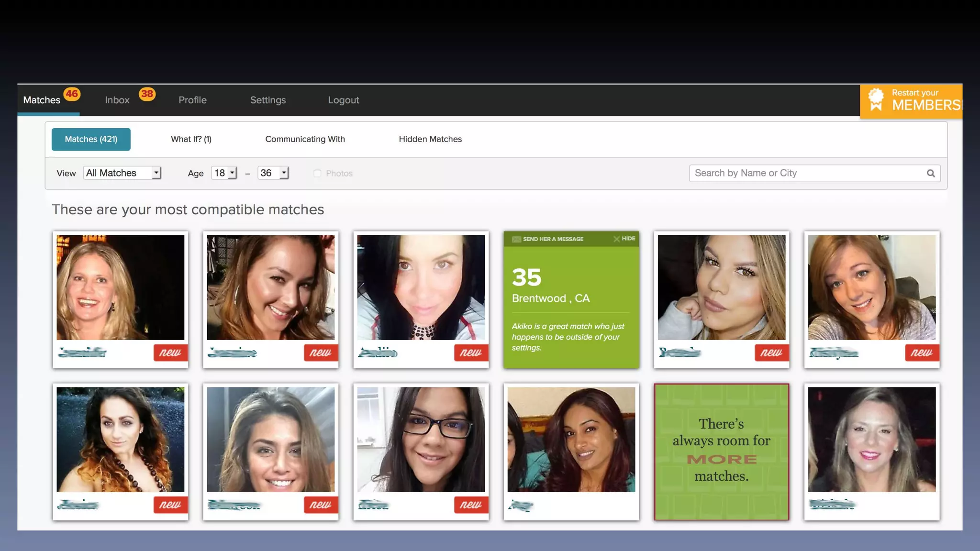Screen dimensions: 980x551
Task: Enable the Photos checkbox filter
Action: point(317,173)
